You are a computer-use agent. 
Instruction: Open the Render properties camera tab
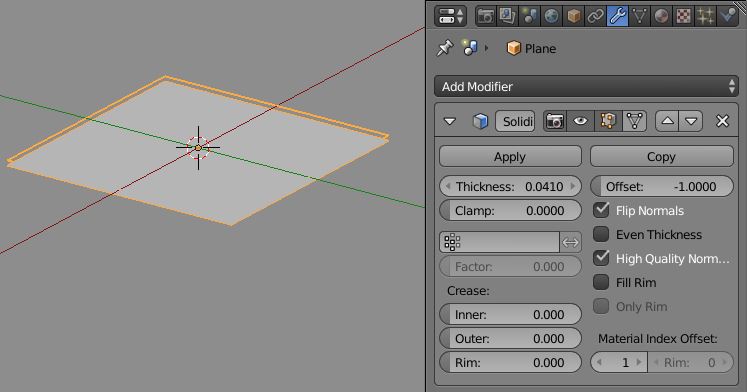click(x=485, y=16)
